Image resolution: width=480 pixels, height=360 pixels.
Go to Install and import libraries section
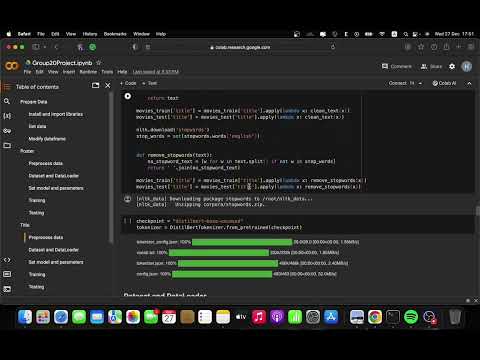56,114
